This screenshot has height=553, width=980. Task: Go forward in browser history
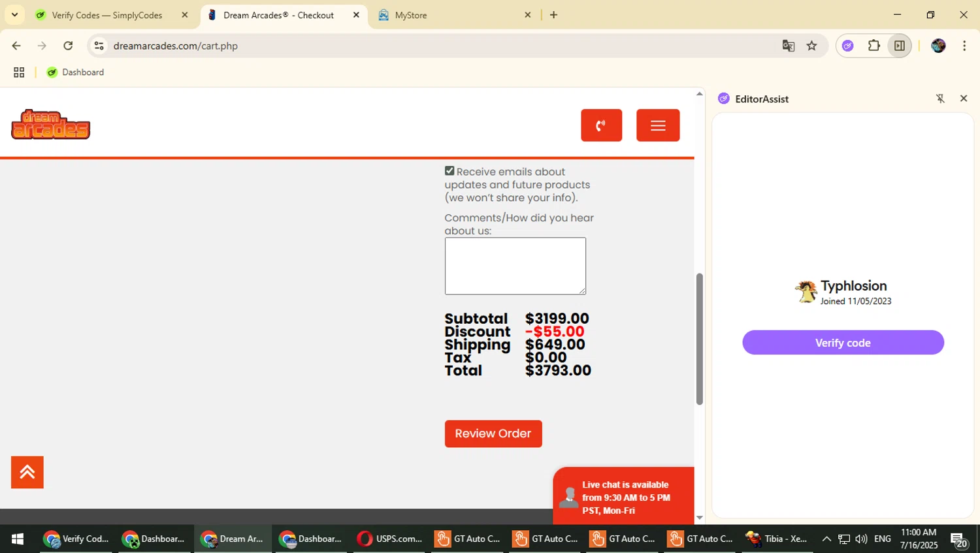click(x=42, y=46)
